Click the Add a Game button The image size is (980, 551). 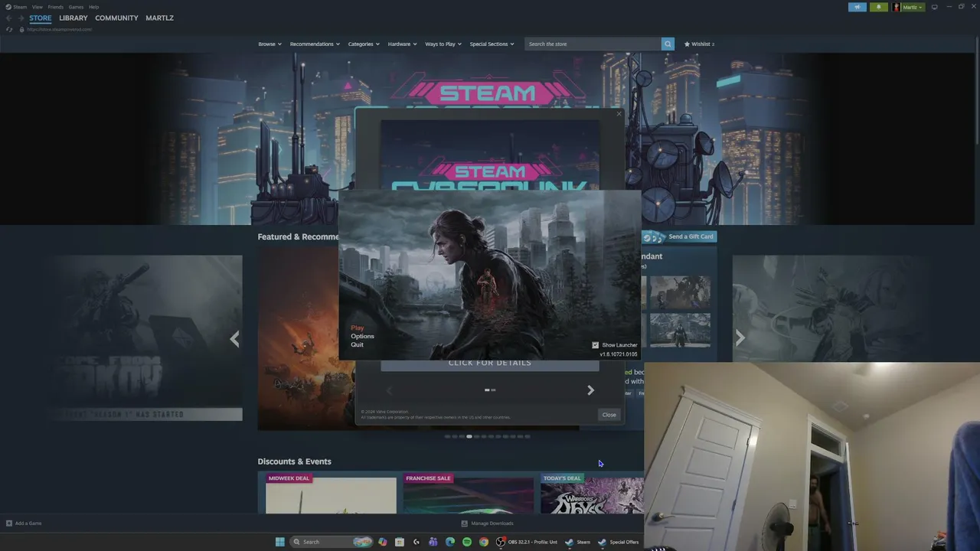(x=24, y=523)
